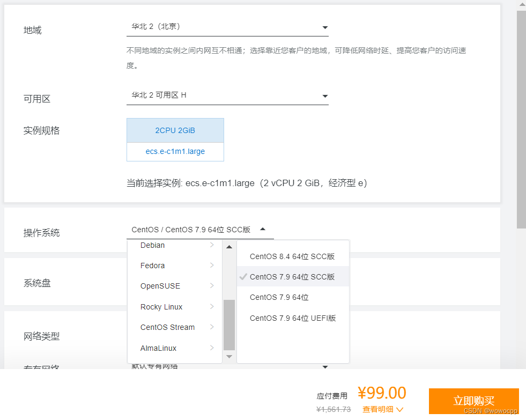Click the 系统盘 label

click(x=37, y=283)
